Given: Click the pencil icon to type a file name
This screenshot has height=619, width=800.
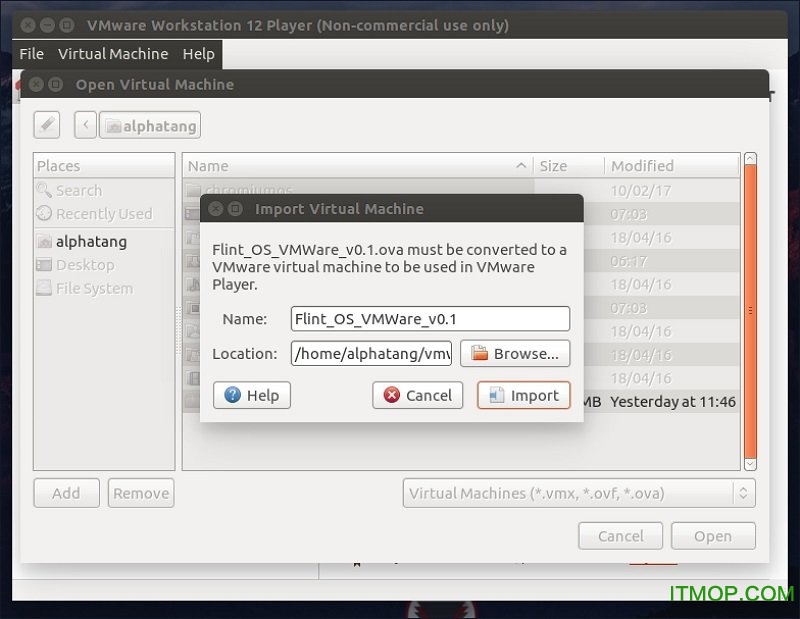Looking at the screenshot, I should [47, 125].
